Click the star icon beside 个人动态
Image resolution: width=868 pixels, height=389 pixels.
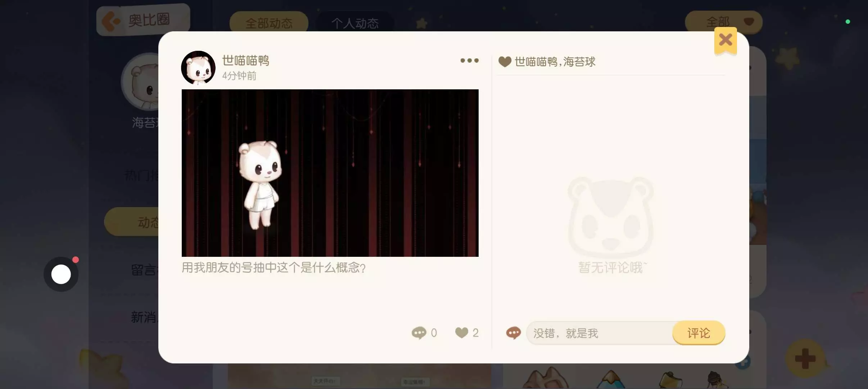pyautogui.click(x=421, y=23)
